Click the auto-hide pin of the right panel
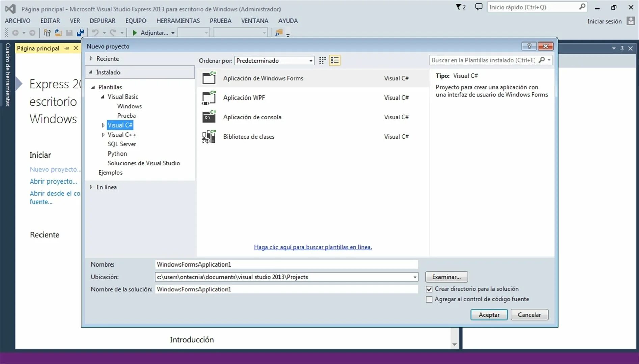639x364 pixels. [x=622, y=48]
